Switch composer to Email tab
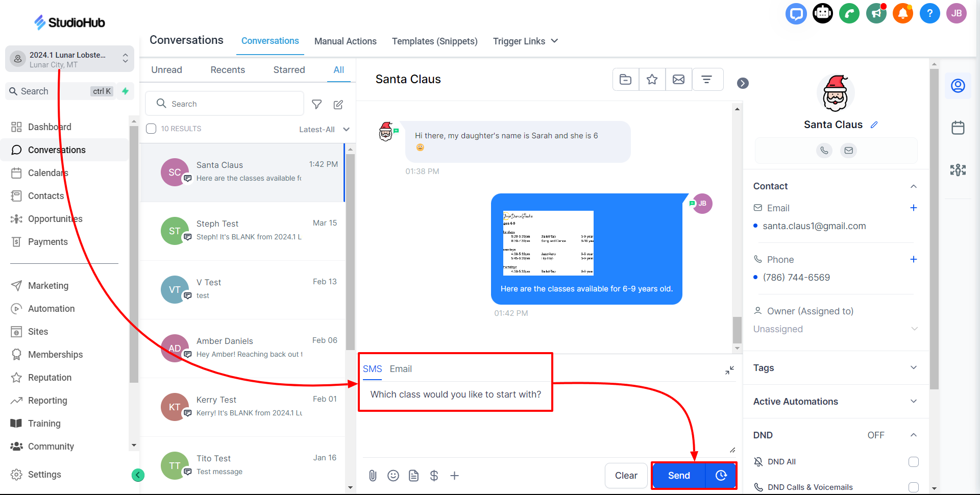Viewport: 980px width, 495px height. click(x=401, y=369)
